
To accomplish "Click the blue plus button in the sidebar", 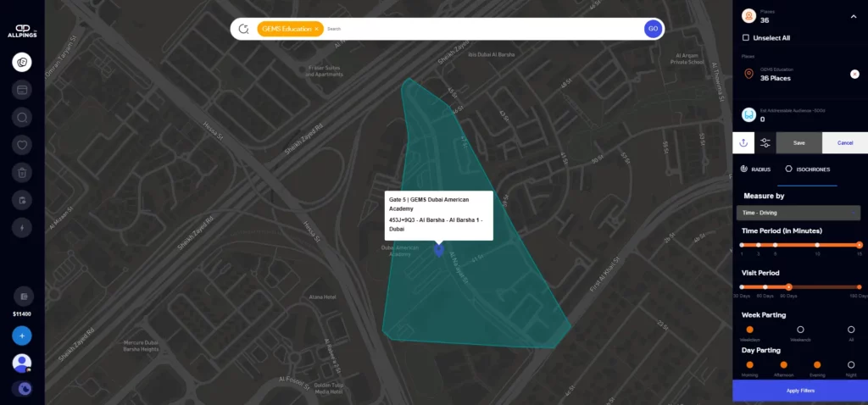I will click(x=22, y=336).
